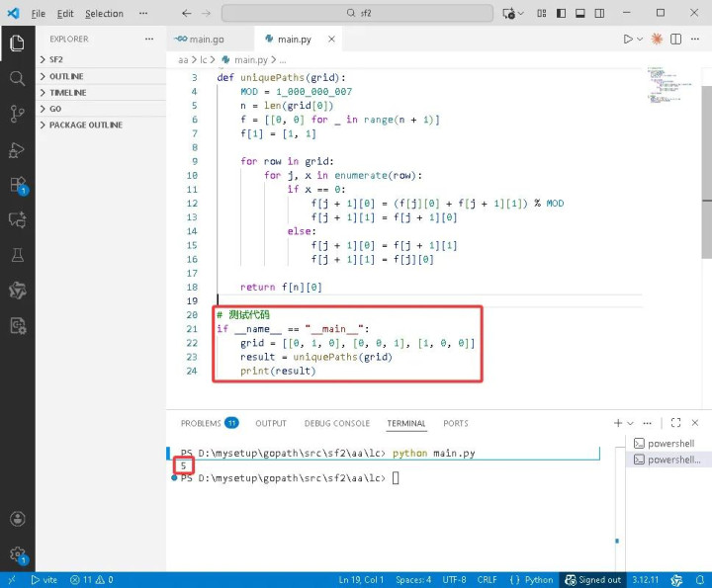Expand the TIMELINE section

pyautogui.click(x=67, y=93)
